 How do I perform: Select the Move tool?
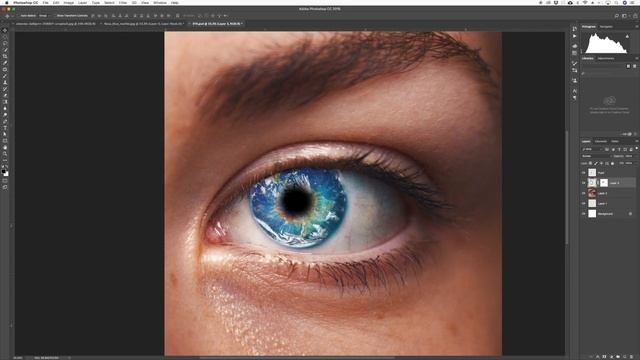[x=5, y=30]
